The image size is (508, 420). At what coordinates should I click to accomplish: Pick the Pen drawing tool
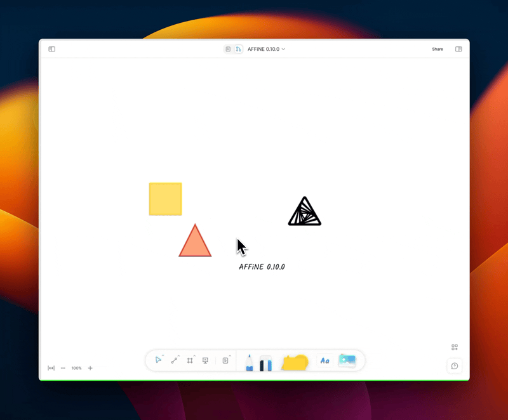click(x=249, y=362)
